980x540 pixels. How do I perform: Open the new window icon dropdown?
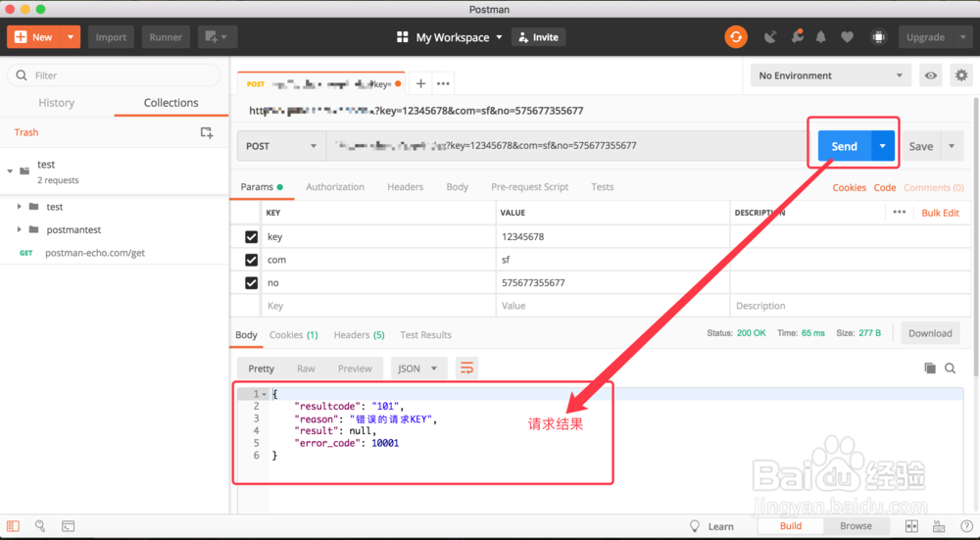(218, 37)
